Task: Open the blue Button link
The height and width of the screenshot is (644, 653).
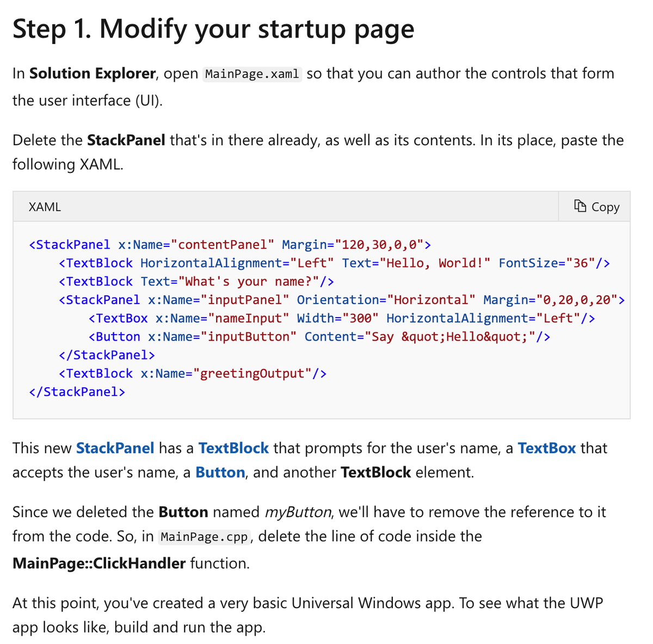Action: pos(220,472)
